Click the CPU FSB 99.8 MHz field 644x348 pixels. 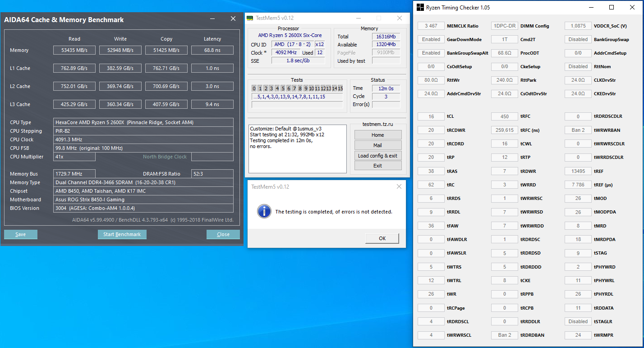tap(143, 148)
